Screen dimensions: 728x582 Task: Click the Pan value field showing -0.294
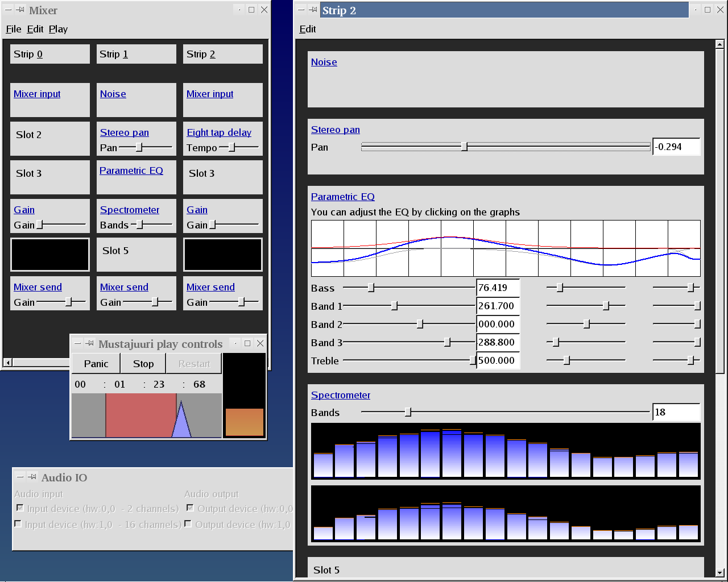tap(676, 147)
